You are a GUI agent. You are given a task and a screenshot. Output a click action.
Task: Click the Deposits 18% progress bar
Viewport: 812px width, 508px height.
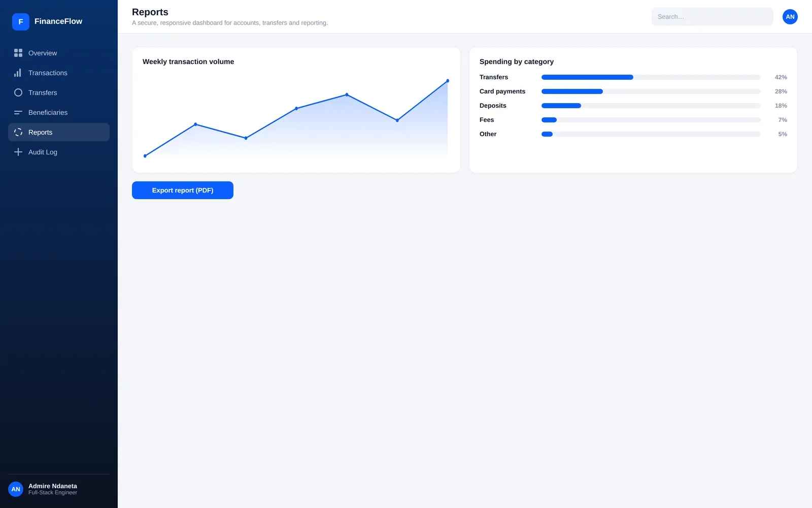tap(651, 106)
